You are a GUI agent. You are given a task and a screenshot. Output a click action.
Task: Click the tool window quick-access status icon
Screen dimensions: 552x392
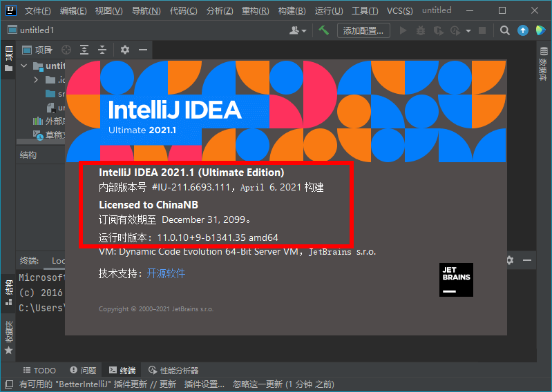click(x=8, y=384)
